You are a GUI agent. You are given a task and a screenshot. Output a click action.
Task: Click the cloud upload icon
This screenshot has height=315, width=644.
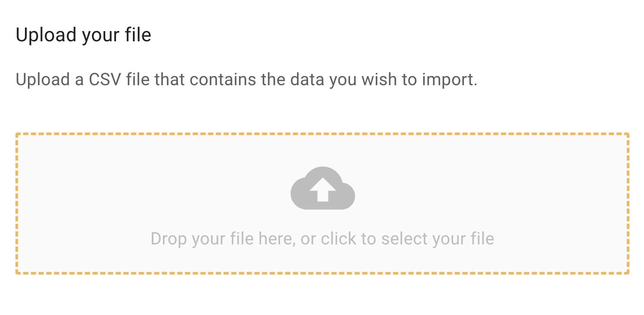click(x=322, y=188)
